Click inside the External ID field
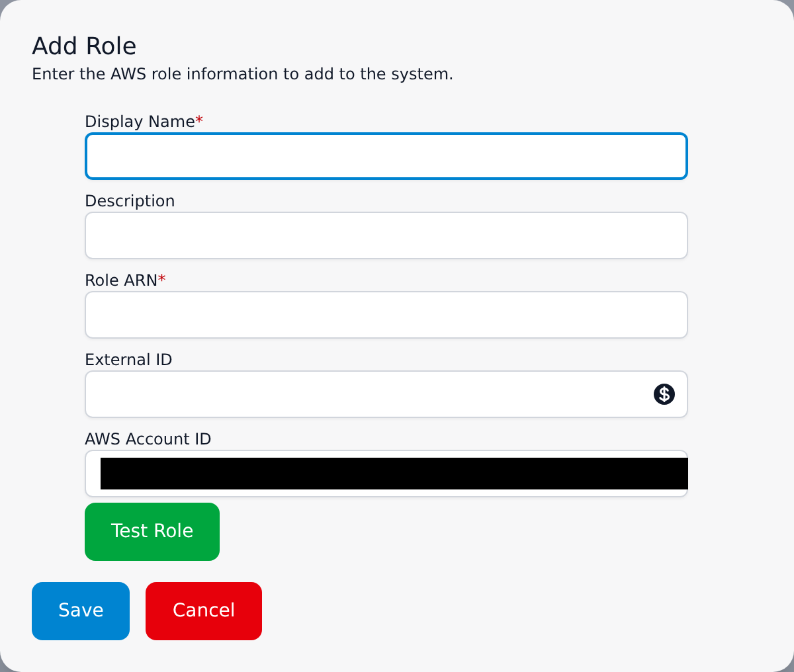This screenshot has width=794, height=672. point(386,394)
